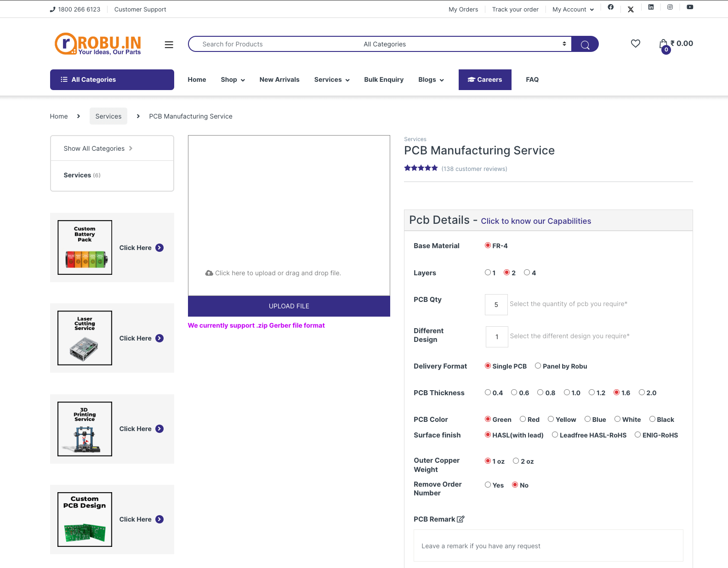Viewport: 728px width, 568px height.
Task: Expand the Shop menu dropdown
Action: 233,80
